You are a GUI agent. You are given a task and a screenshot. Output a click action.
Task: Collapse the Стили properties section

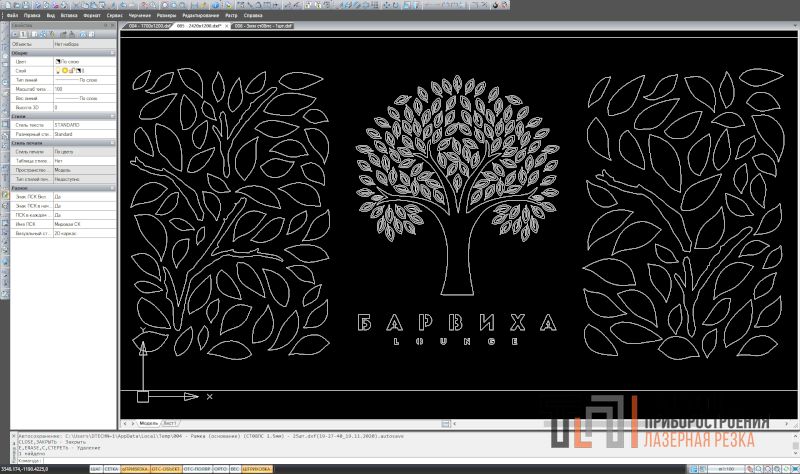click(x=113, y=116)
